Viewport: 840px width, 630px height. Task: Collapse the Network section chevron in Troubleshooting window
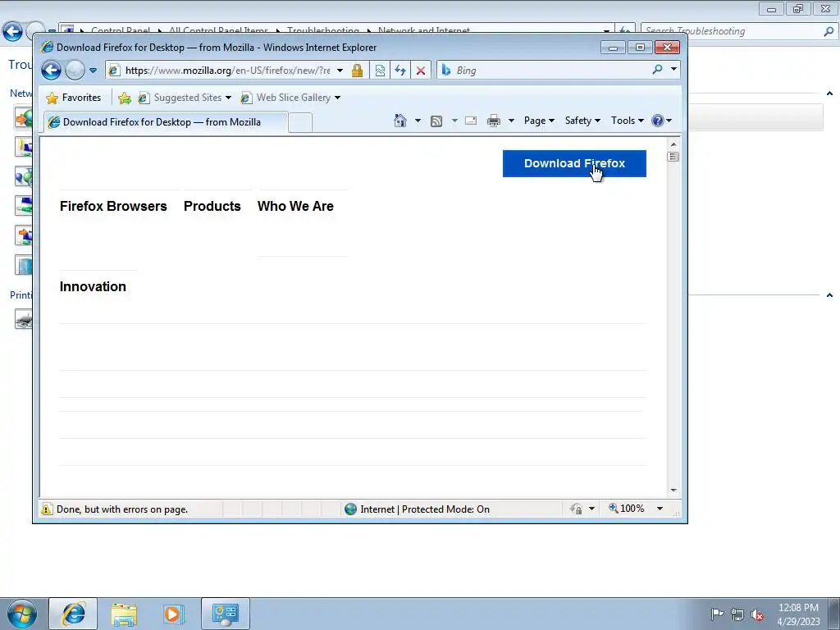pos(829,94)
